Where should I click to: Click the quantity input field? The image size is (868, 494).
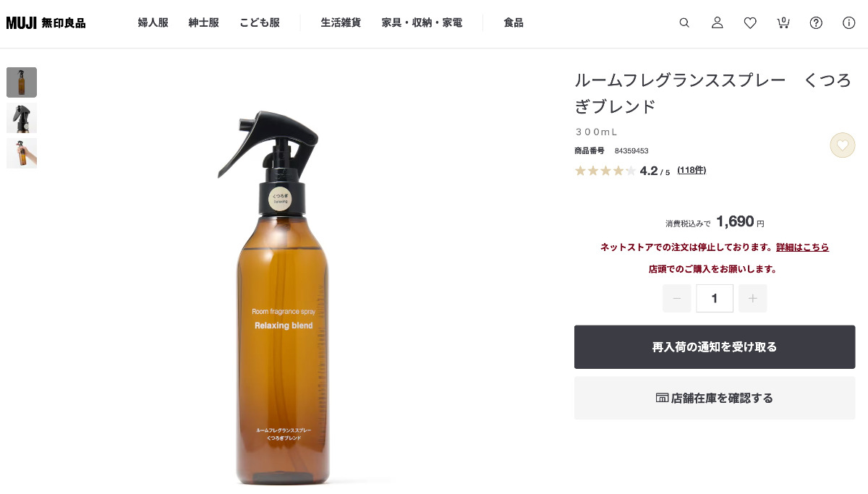coord(715,298)
